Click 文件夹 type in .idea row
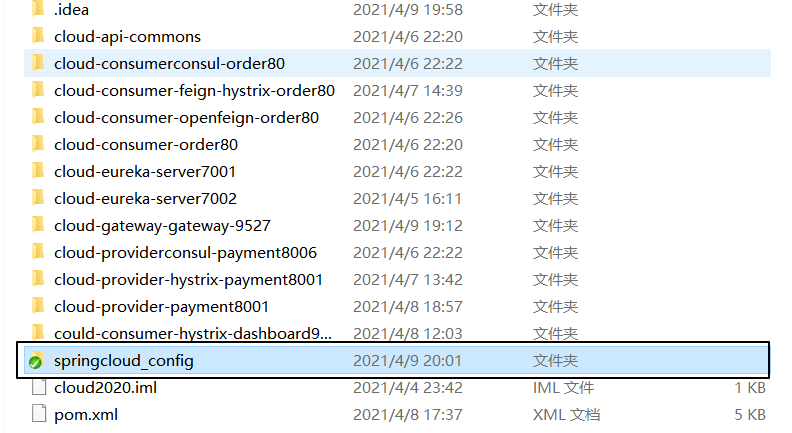 pyautogui.click(x=555, y=10)
